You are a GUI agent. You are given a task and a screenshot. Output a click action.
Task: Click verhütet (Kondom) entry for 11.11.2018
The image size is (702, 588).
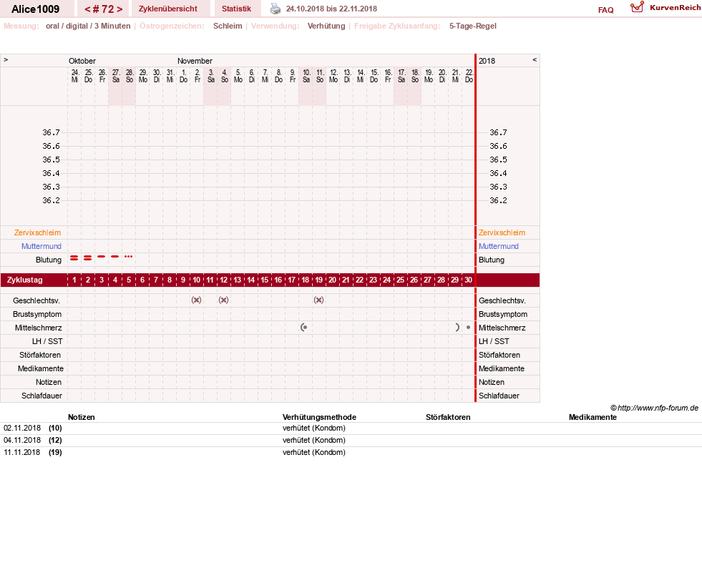click(314, 452)
